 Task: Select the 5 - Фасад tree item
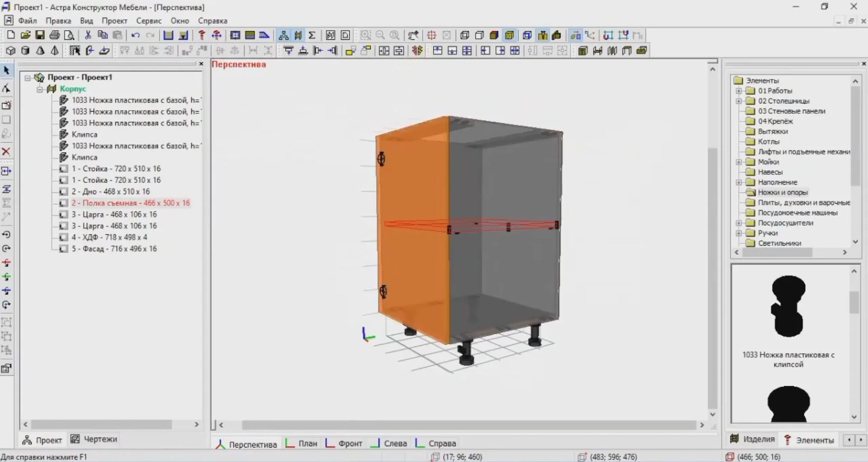(114, 249)
